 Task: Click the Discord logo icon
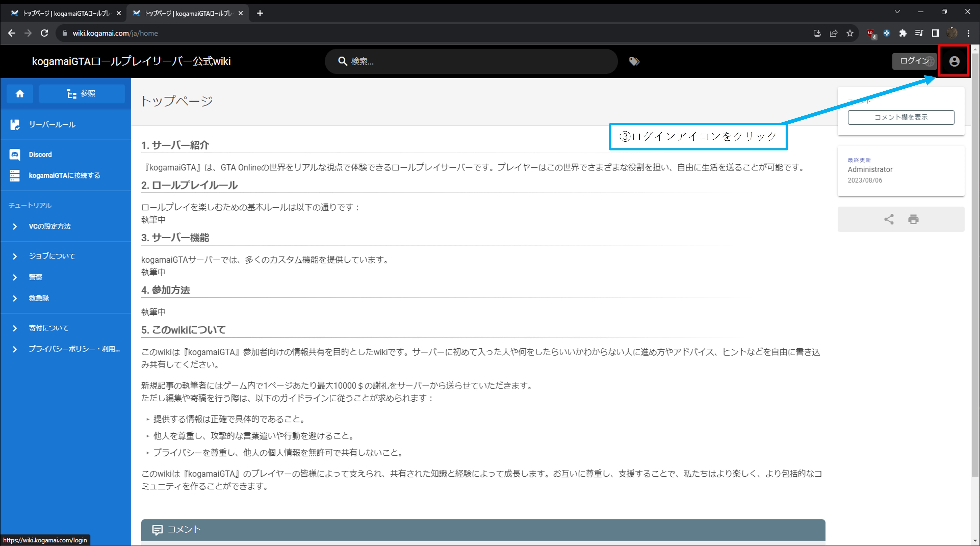14,155
